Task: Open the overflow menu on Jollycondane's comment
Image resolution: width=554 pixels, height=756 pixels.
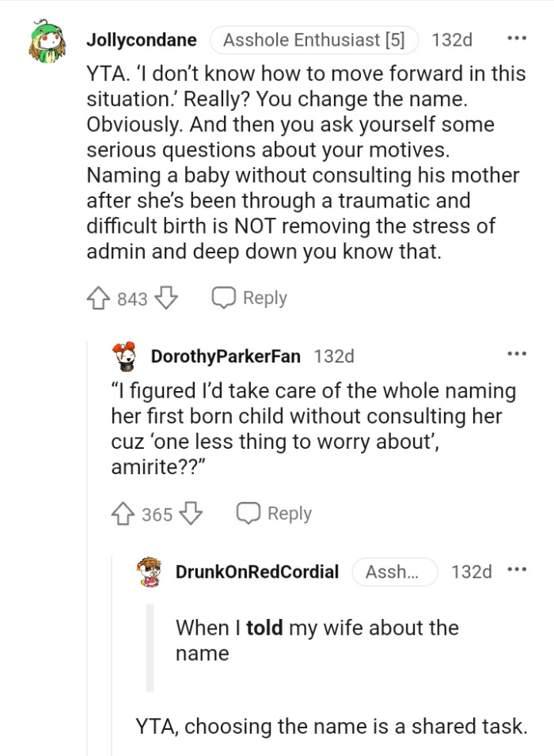Action: (x=518, y=36)
